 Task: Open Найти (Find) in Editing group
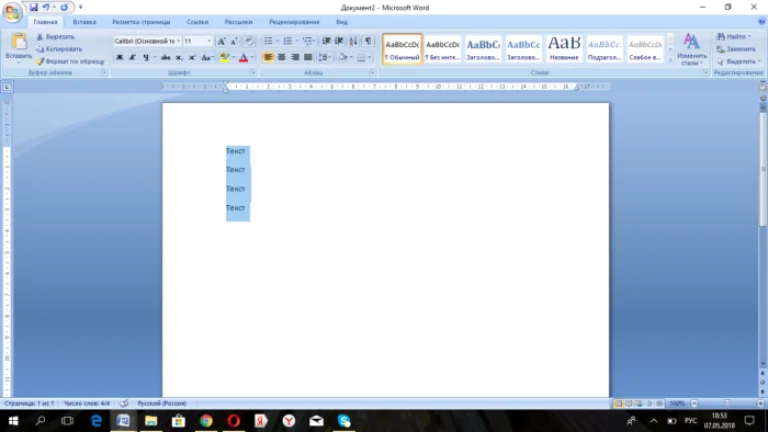pos(734,37)
